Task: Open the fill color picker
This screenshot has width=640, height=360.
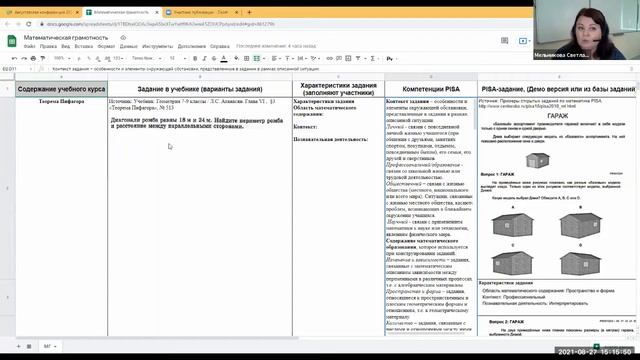Action: [x=236, y=59]
